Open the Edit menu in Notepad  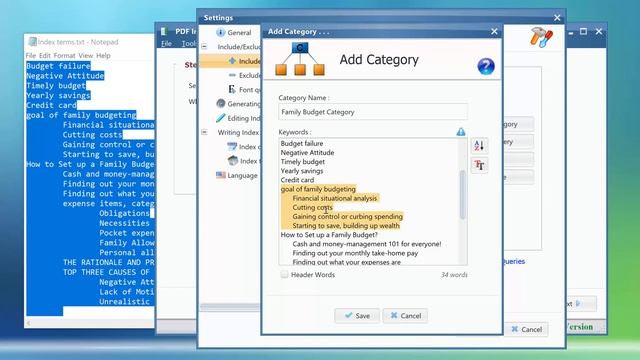pos(45,56)
